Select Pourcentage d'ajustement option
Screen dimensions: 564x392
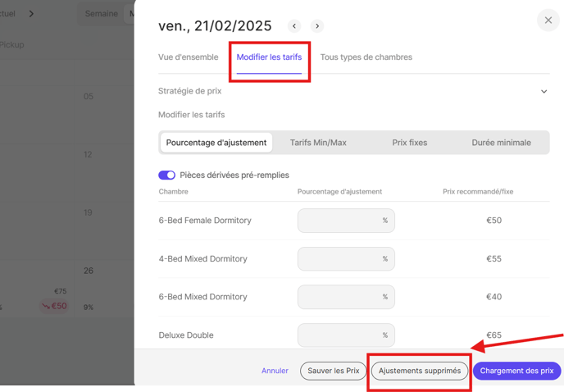tap(216, 143)
